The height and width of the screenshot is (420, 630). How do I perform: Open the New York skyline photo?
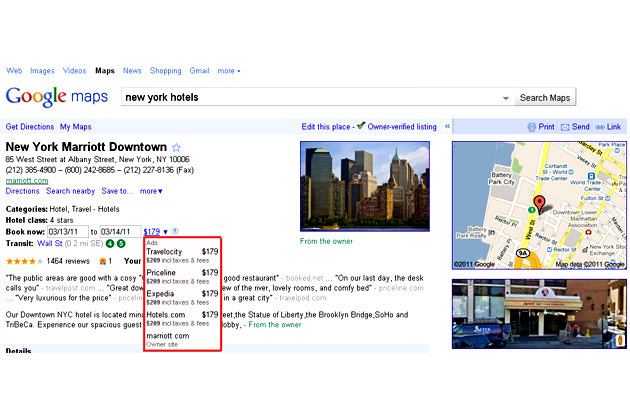[x=365, y=186]
